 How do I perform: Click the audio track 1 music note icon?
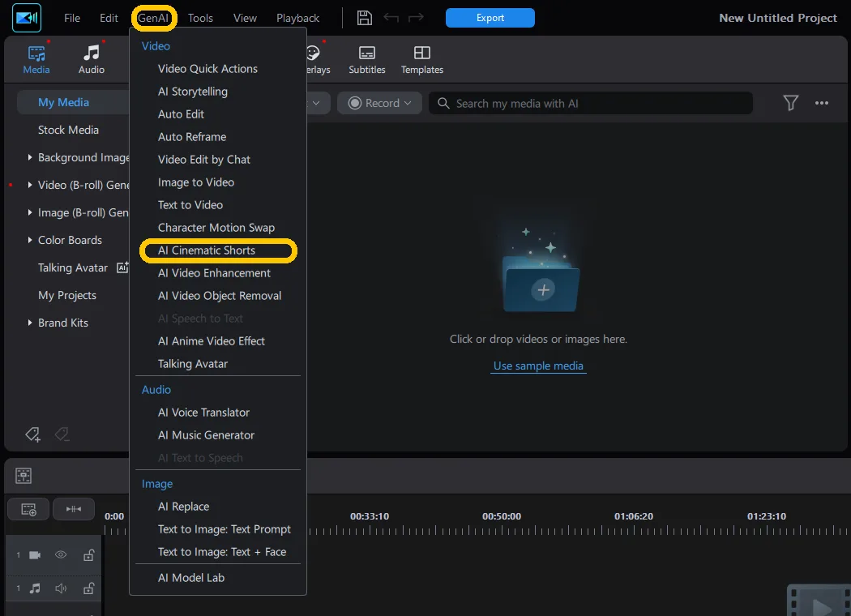35,588
